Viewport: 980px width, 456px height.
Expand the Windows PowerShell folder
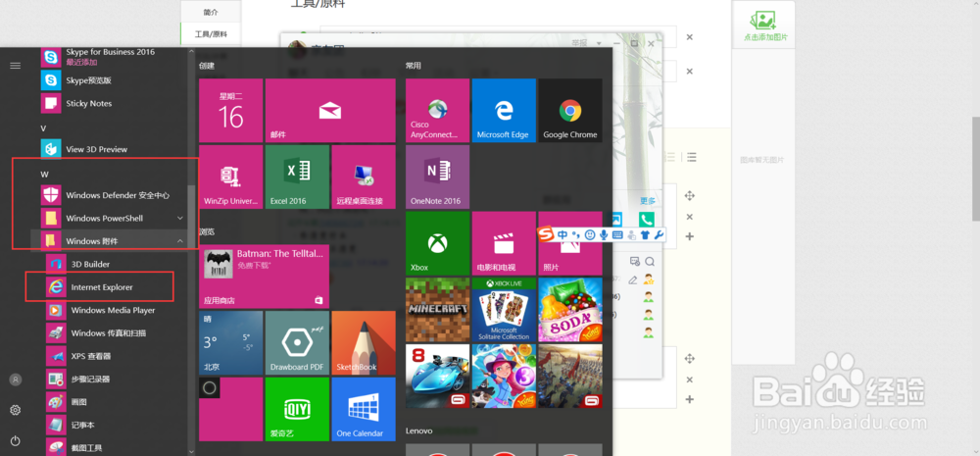[x=113, y=219]
